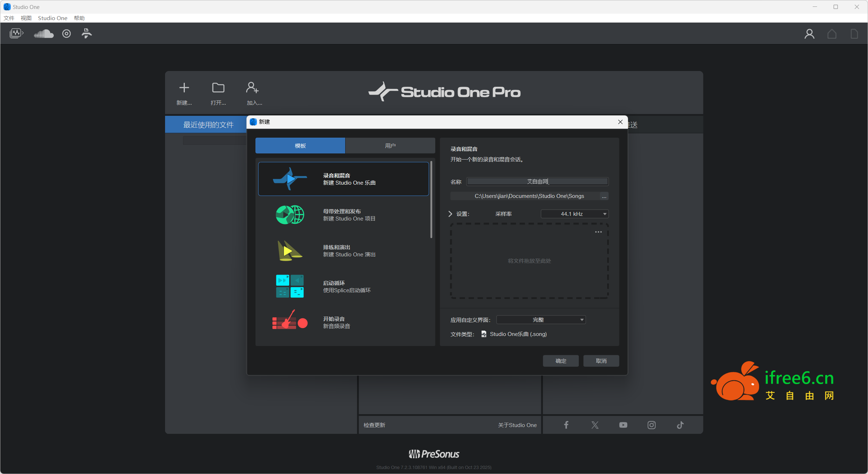Click the SoundCloud icon in the toolbar
Screen dimensions: 868x474
(x=43, y=34)
